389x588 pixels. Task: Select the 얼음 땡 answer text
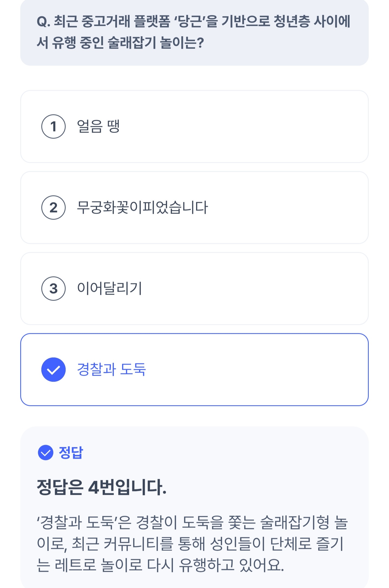click(98, 126)
